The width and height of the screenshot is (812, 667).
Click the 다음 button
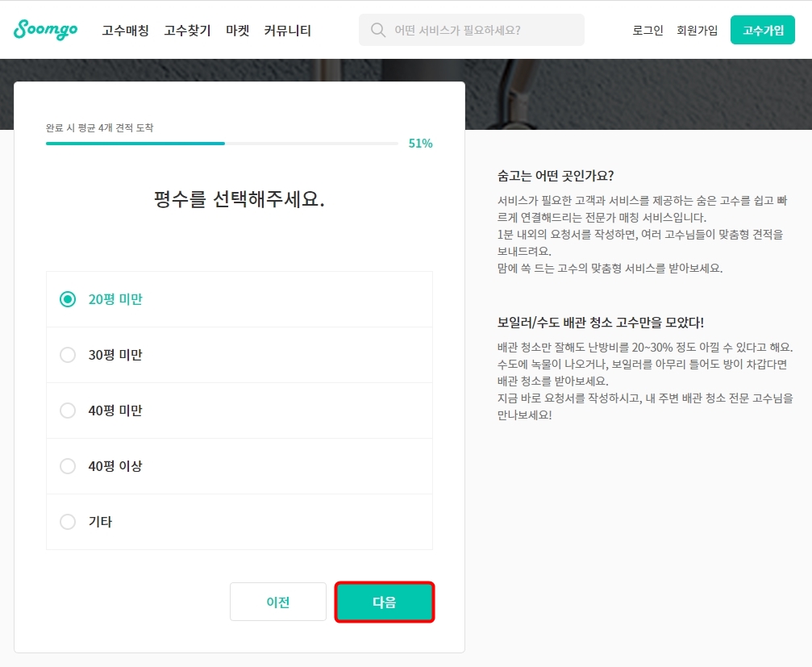point(385,601)
